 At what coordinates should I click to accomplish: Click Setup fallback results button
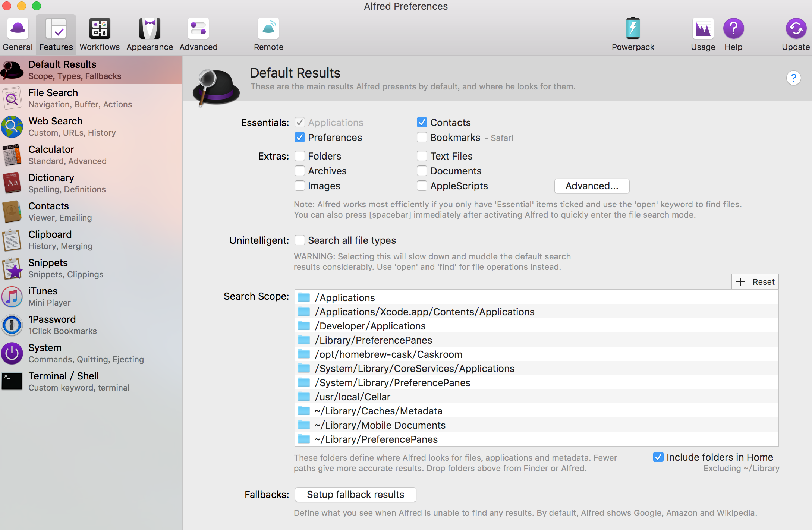point(355,495)
